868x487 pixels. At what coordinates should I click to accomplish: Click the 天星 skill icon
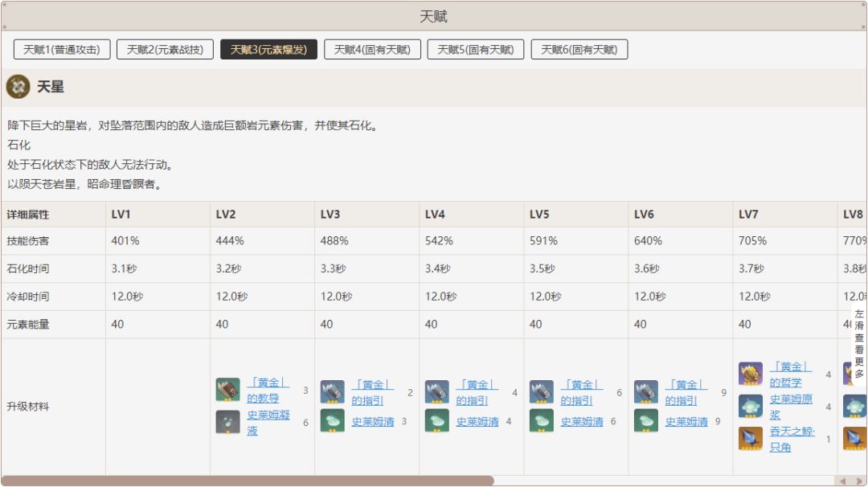(18, 87)
